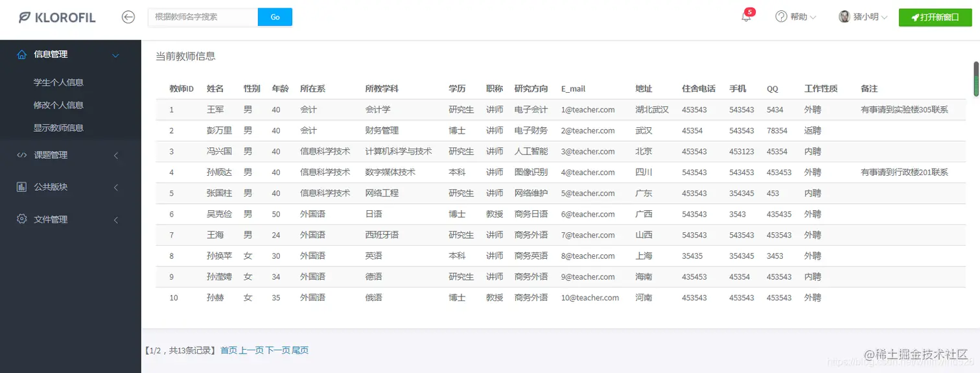Click the code icon beside 课题管理
The width and height of the screenshot is (980, 373).
click(22, 155)
